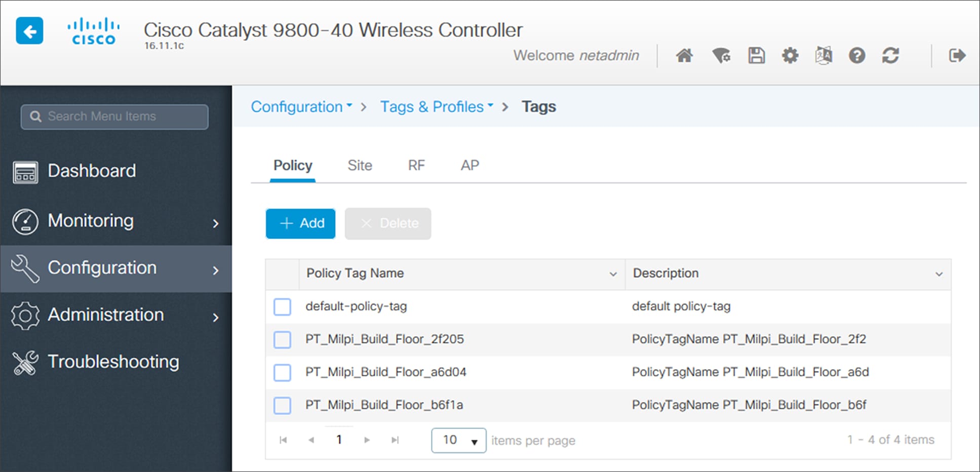Go to Home icon in header
980x472 pixels.
pyautogui.click(x=684, y=55)
